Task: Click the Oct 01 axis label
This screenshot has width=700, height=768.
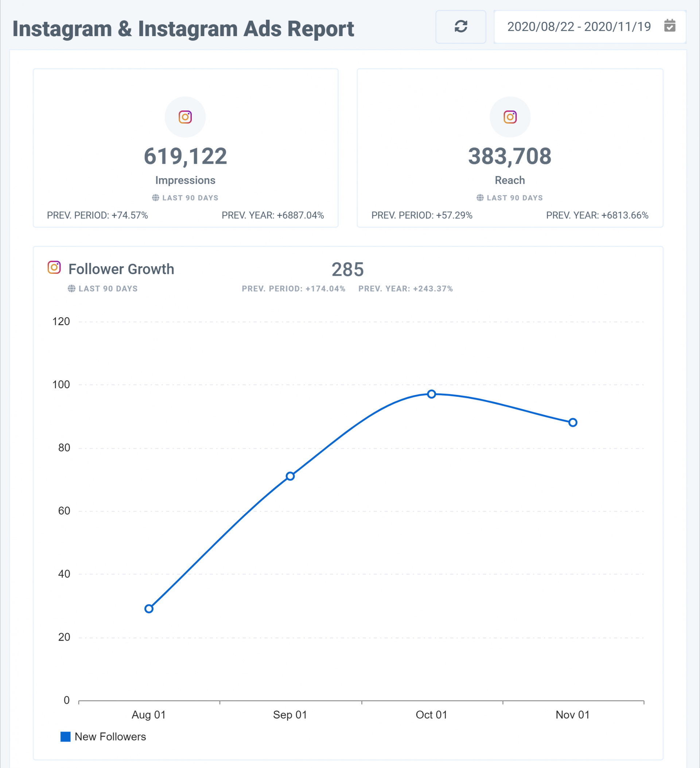Action: click(431, 715)
